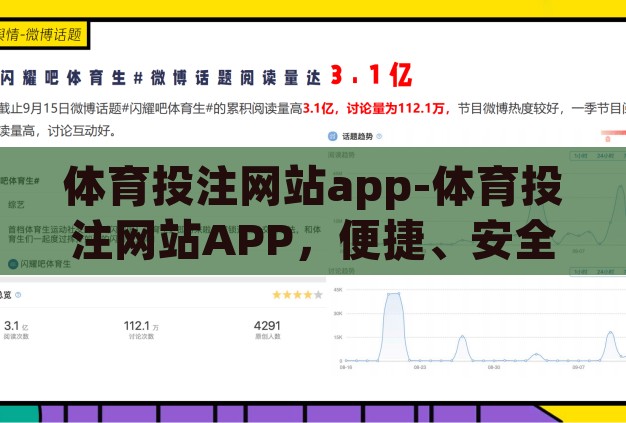Viewport: 626px width, 423px height.
Task: Click the blue 话题趋势 panel icon
Action: pyautogui.click(x=333, y=136)
